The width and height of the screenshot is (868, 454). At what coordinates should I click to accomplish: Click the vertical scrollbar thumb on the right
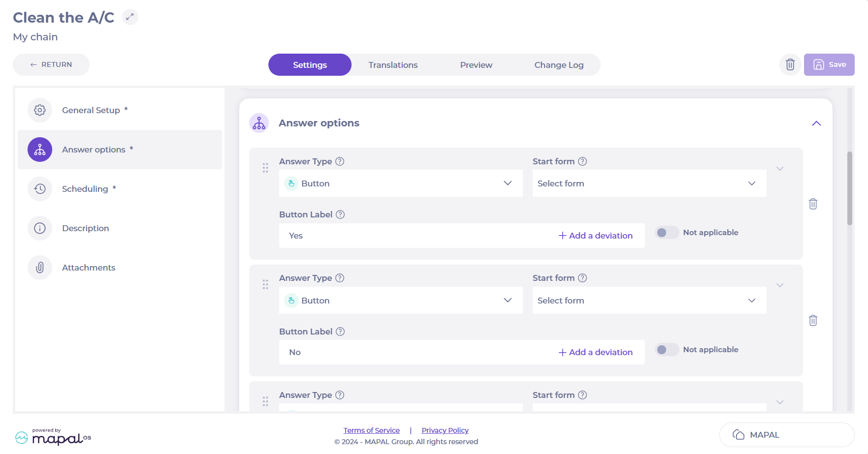click(x=850, y=188)
